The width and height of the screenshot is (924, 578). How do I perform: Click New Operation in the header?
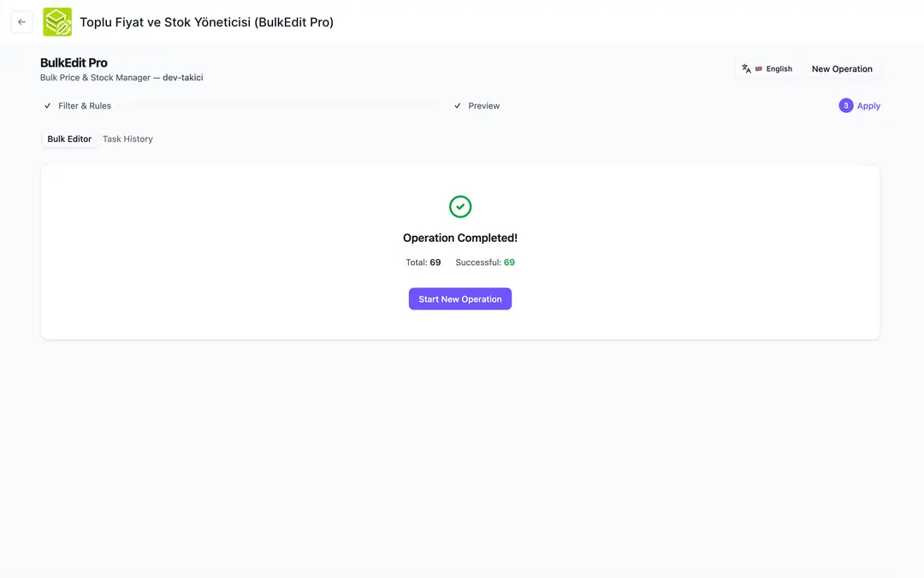pos(842,69)
